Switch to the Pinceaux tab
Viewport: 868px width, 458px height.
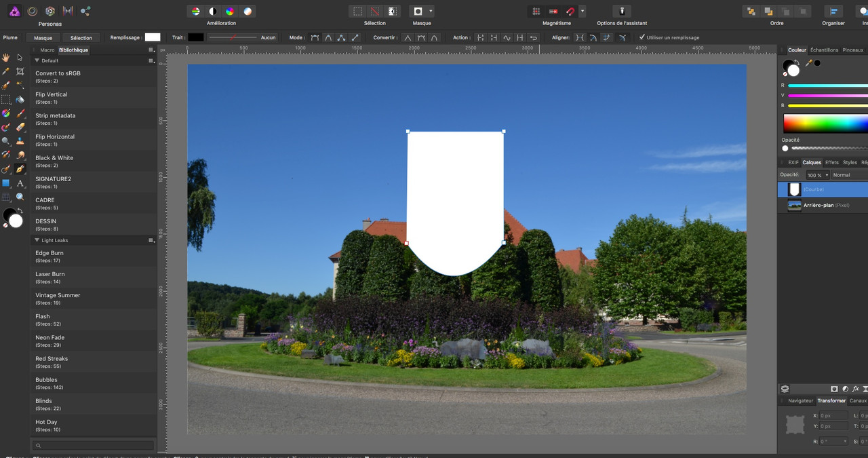(x=853, y=50)
